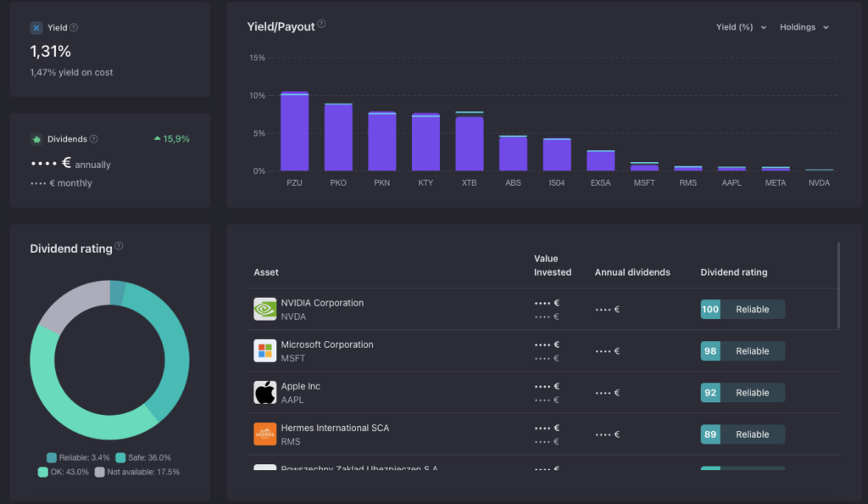The image size is (868, 504).
Task: Click the 15% gridline axis label
Action: 258,59
